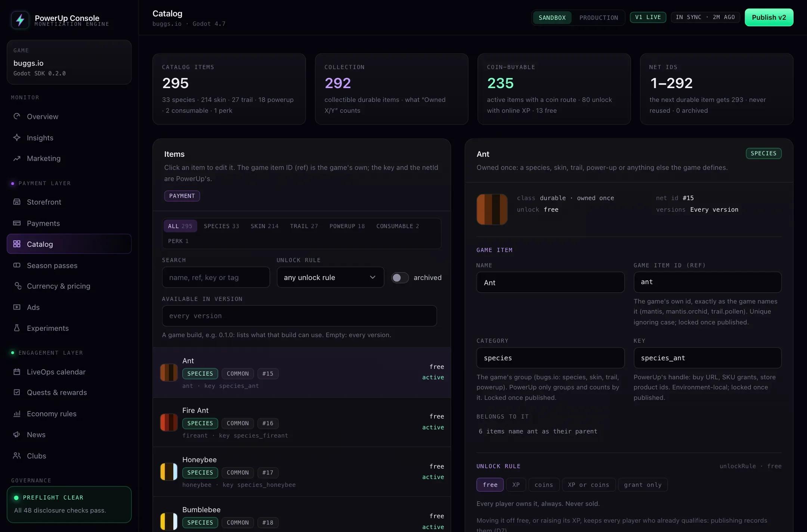Screen dimensions: 807x532
Task: Click the Season passes ticket icon
Action: coord(17,265)
